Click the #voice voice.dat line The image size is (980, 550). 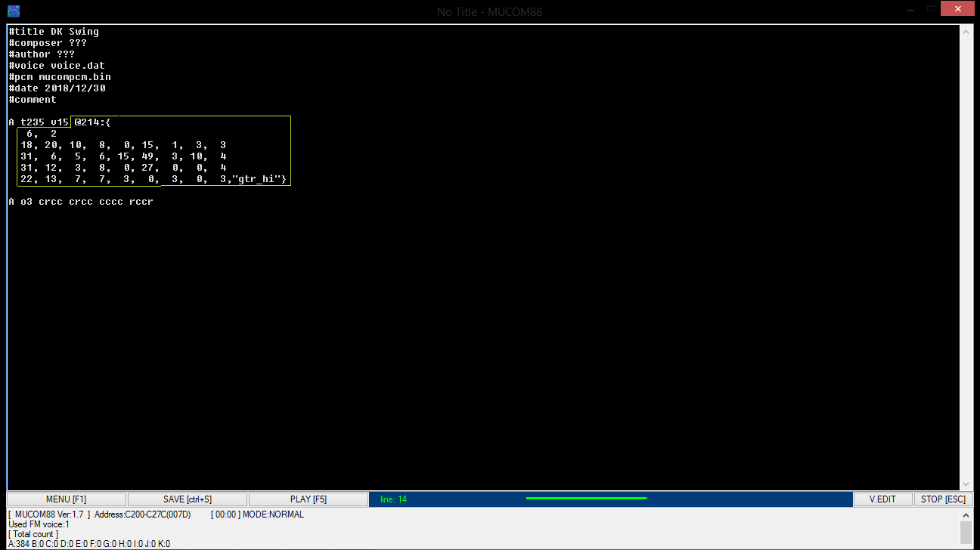[57, 66]
